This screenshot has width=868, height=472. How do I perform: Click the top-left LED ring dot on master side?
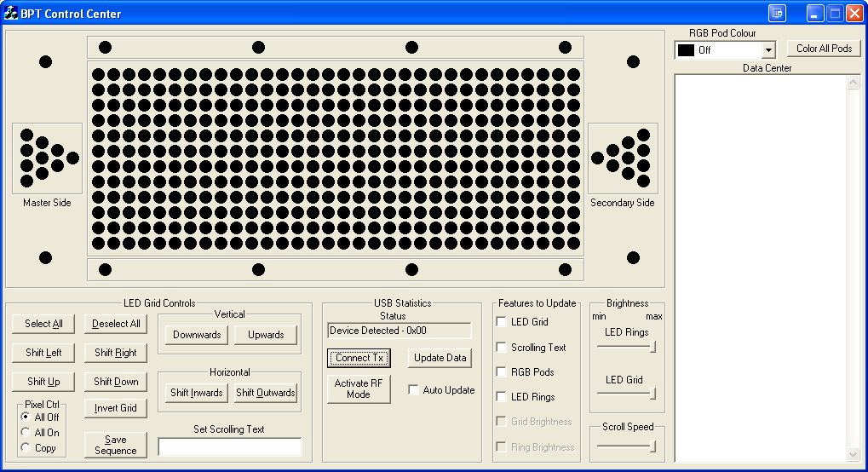click(x=46, y=61)
